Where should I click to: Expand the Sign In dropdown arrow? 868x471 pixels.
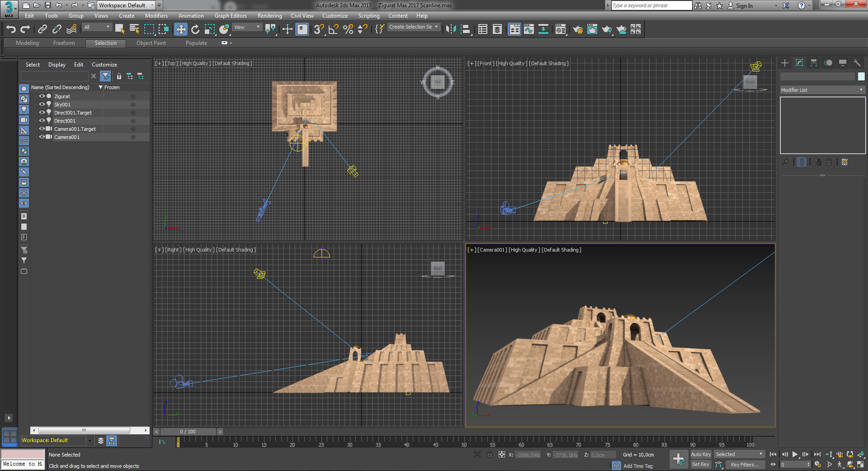point(776,5)
